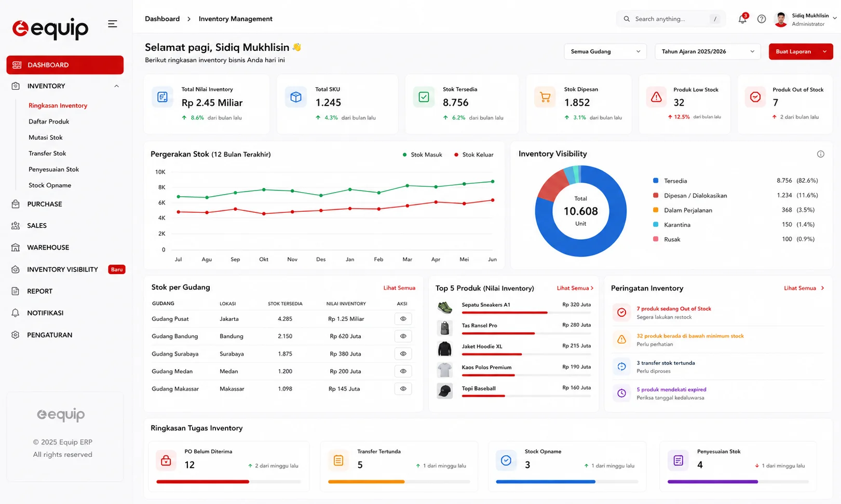Click the Stok Tersedia checkmark icon
This screenshot has height=504, width=841.
click(x=424, y=97)
